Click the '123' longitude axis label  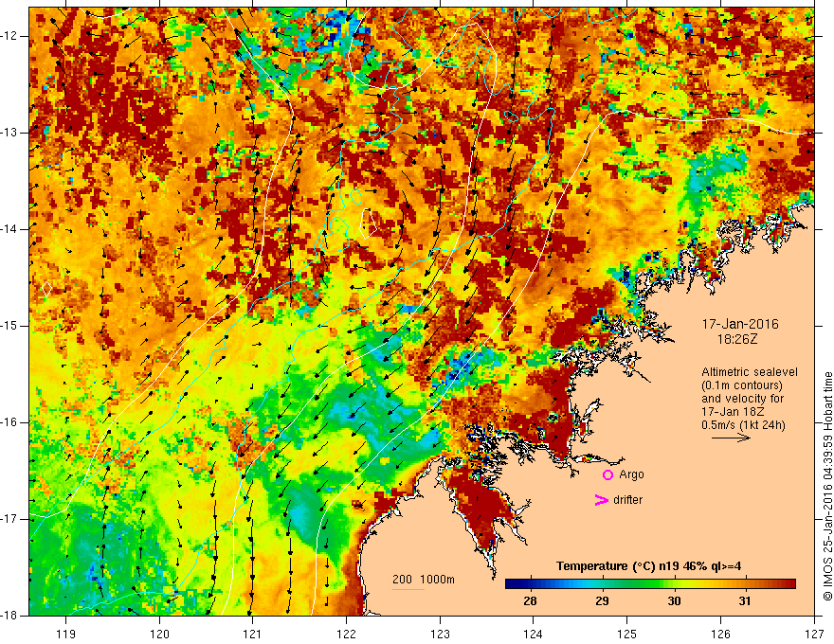440,634
